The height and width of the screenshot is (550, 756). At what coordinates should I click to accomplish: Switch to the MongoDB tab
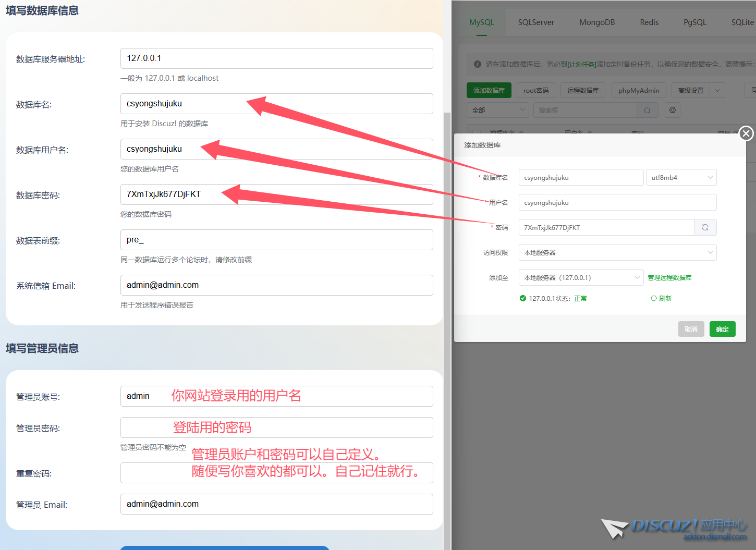[x=597, y=22]
